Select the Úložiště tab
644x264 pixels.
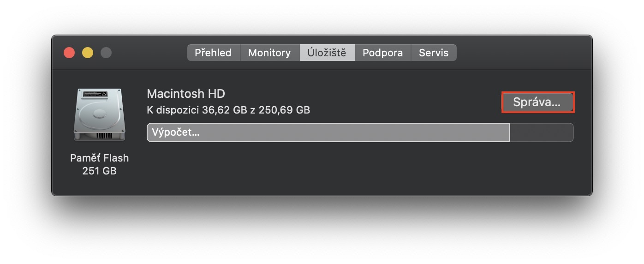[327, 53]
